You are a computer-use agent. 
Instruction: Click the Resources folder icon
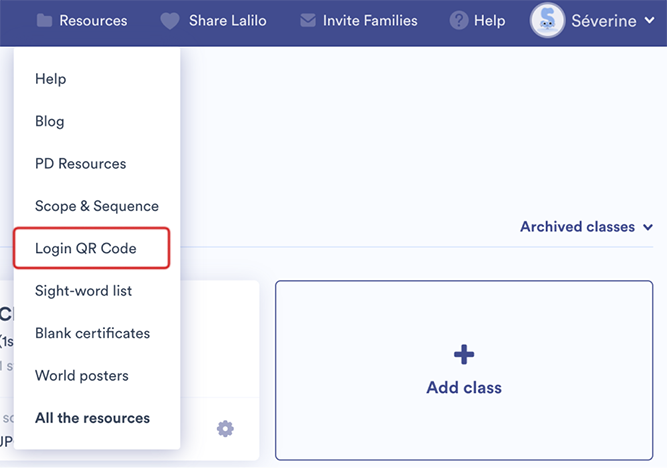tap(43, 20)
